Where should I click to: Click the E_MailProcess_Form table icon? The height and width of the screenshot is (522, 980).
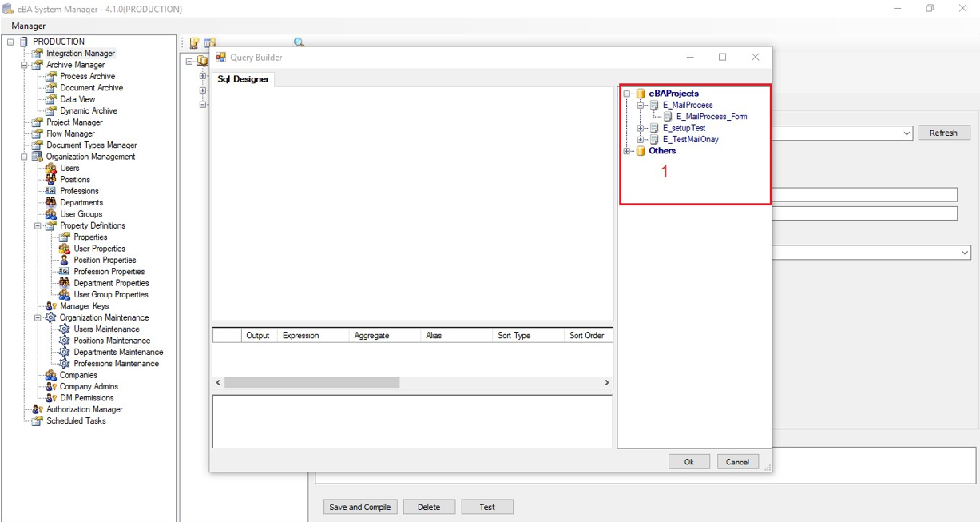click(668, 117)
